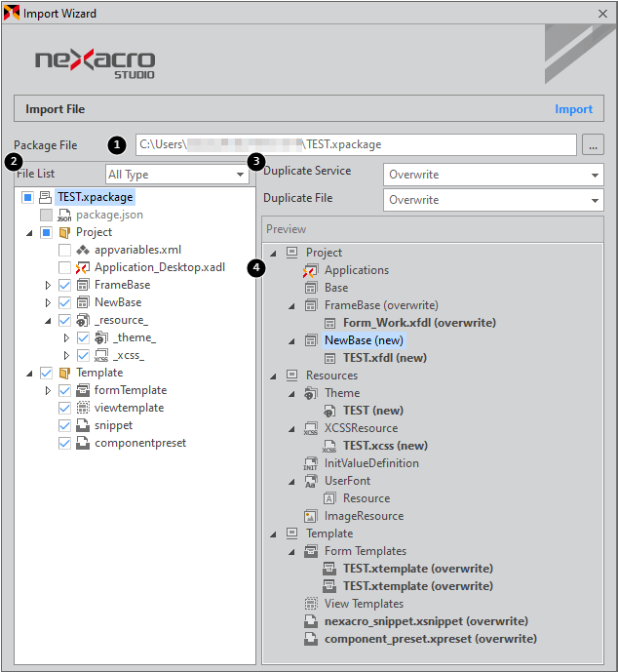Click the browse (...) button for Package File
The image size is (618, 672).
tap(592, 144)
